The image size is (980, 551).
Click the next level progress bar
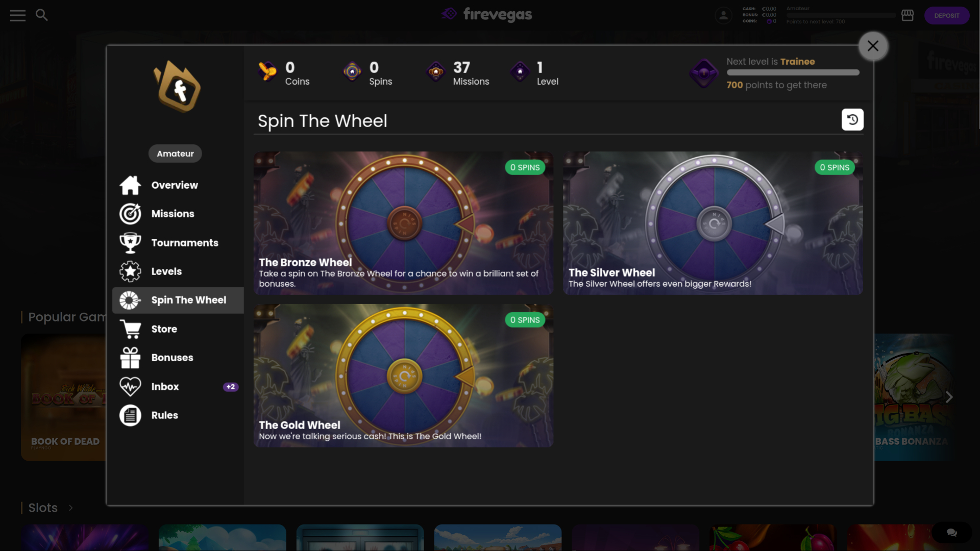click(x=793, y=72)
